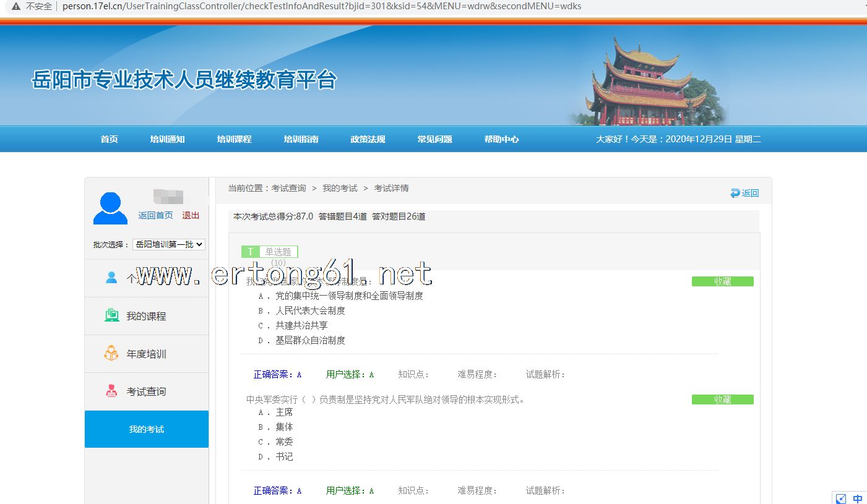
Task: Click 我的考试 in the breadcrumb
Action: tap(340, 188)
